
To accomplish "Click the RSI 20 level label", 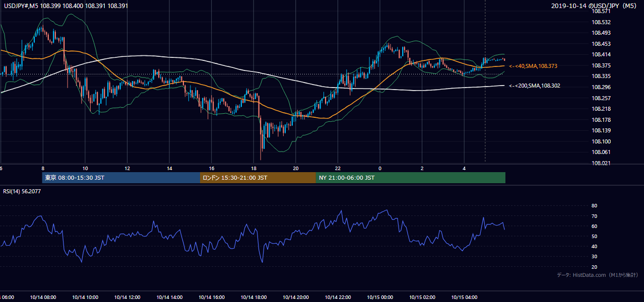I will pyautogui.click(x=594, y=267).
